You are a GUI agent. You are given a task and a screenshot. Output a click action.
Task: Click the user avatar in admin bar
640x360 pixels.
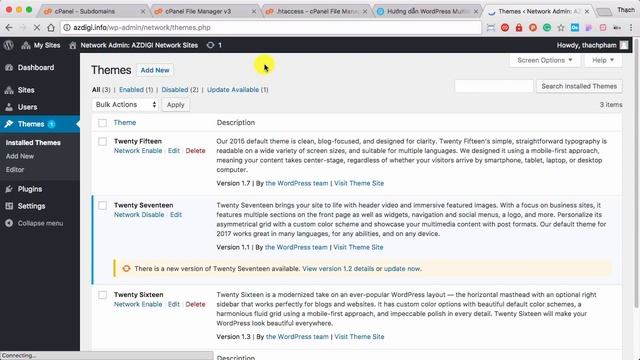(x=624, y=45)
